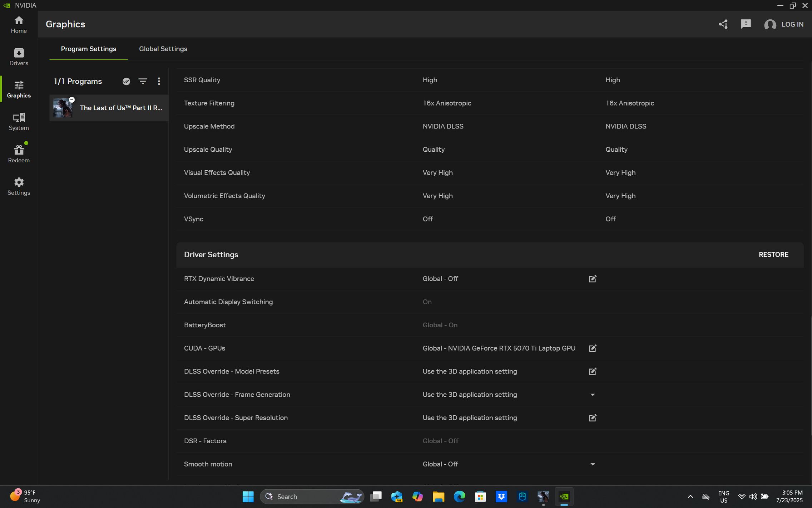Open the volume tray icon

coord(753,497)
